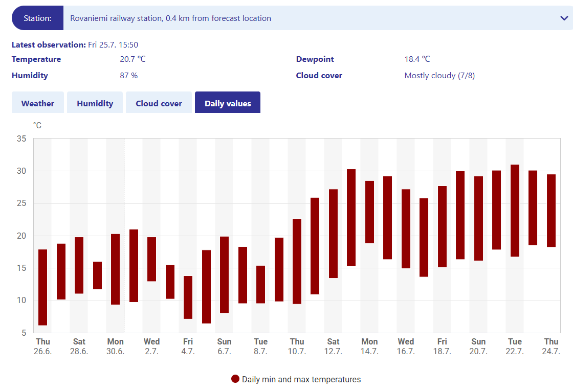Screen dimensions: 573x392
Task: Switch to the Humidity tab
Action: pos(95,103)
